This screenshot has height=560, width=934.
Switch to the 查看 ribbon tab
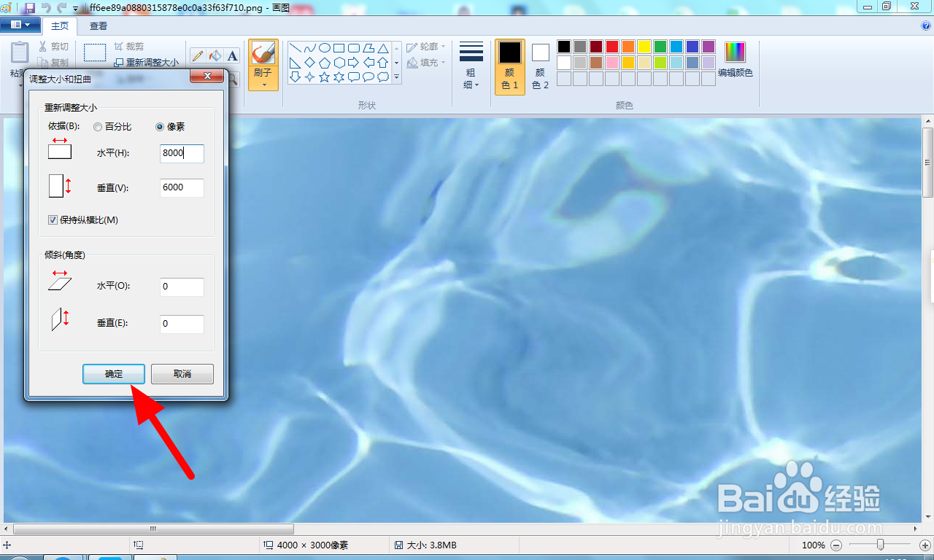click(x=99, y=26)
